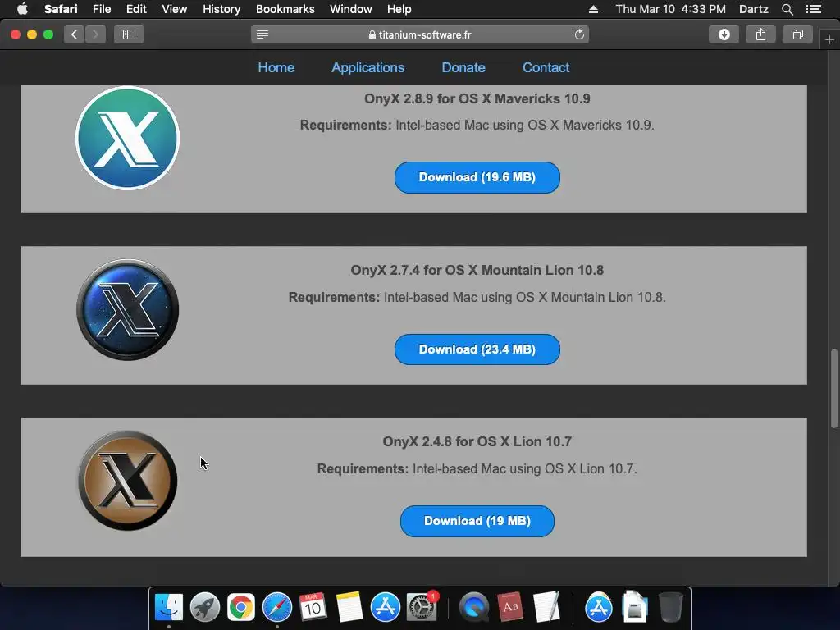Launch Google Chrome from the Dock

[x=240, y=607]
